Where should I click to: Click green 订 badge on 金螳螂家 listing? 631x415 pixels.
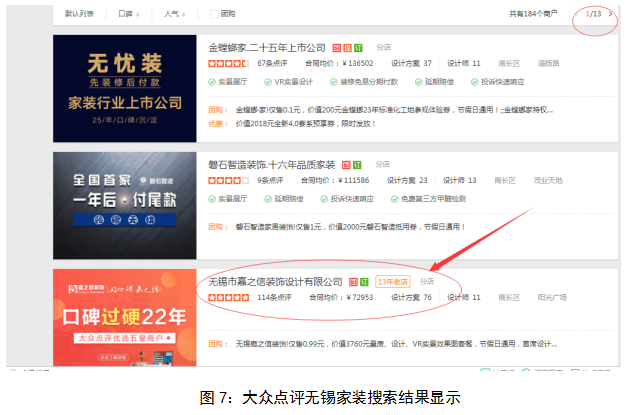click(x=358, y=48)
